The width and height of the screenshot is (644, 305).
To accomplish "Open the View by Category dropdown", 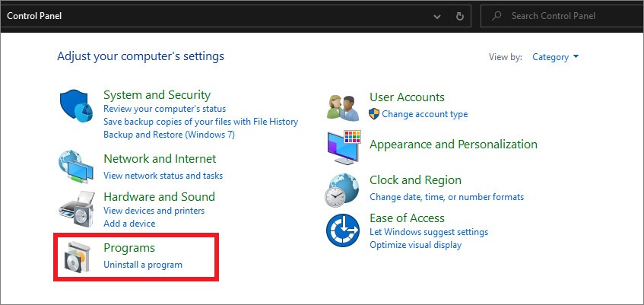I will [x=555, y=57].
